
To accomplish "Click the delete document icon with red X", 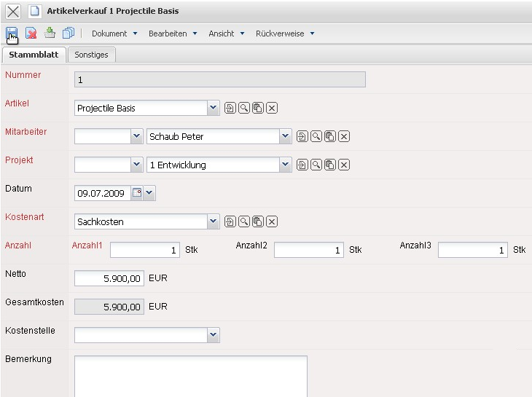I will click(x=31, y=34).
